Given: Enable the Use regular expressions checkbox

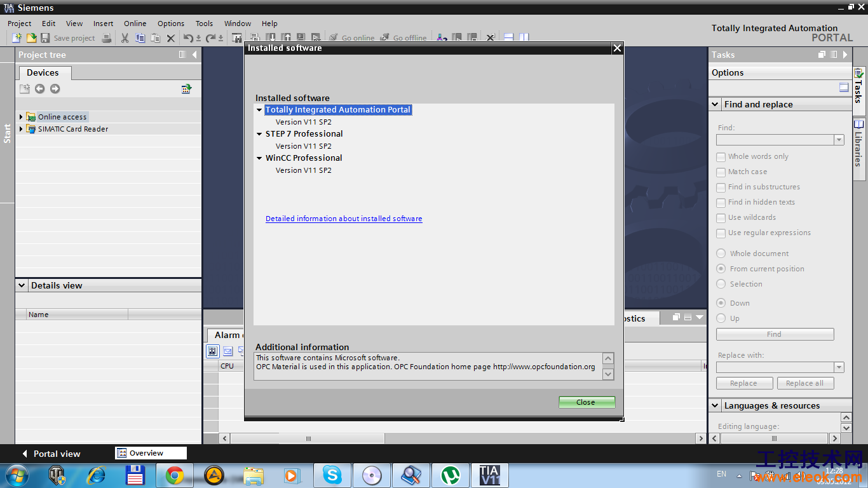Looking at the screenshot, I should click(721, 233).
